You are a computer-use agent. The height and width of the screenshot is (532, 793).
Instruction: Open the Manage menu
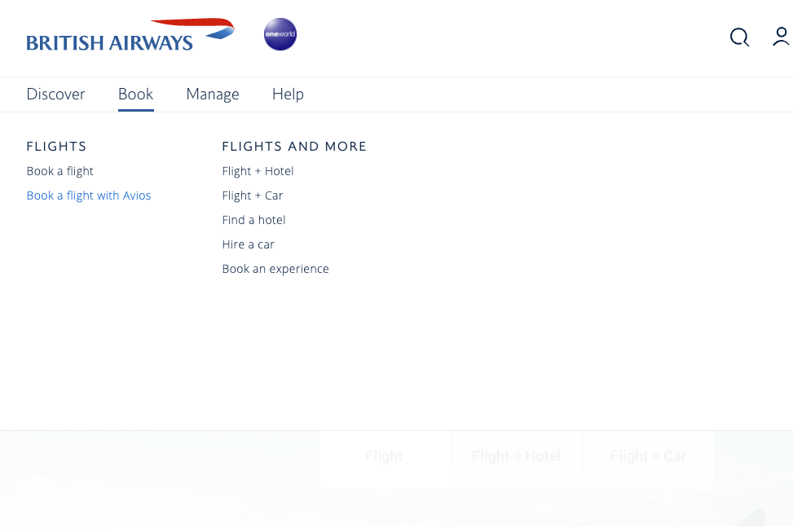(x=213, y=94)
